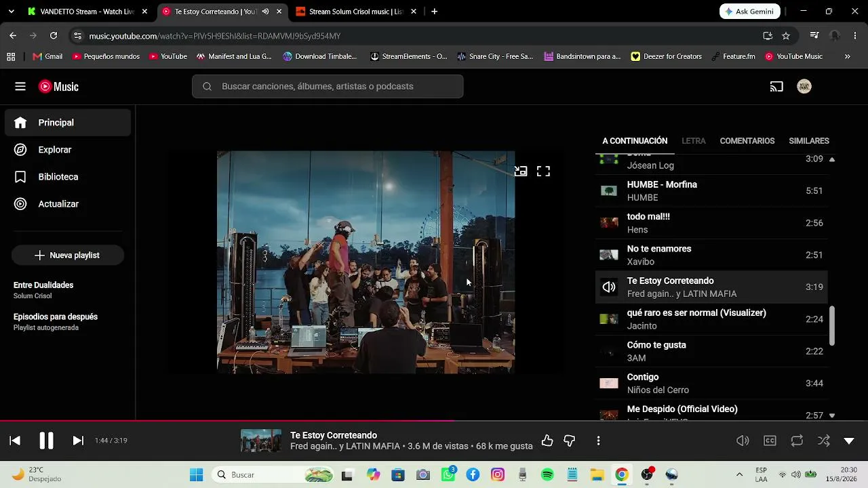Switch to the VANDETTO Stream browser tab

[87, 12]
